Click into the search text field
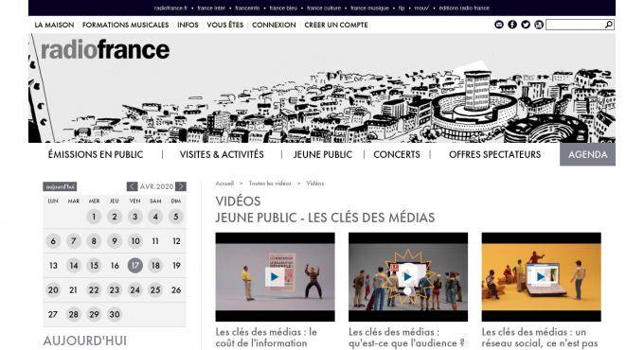This screenshot has height=350, width=644. pyautogui.click(x=575, y=25)
